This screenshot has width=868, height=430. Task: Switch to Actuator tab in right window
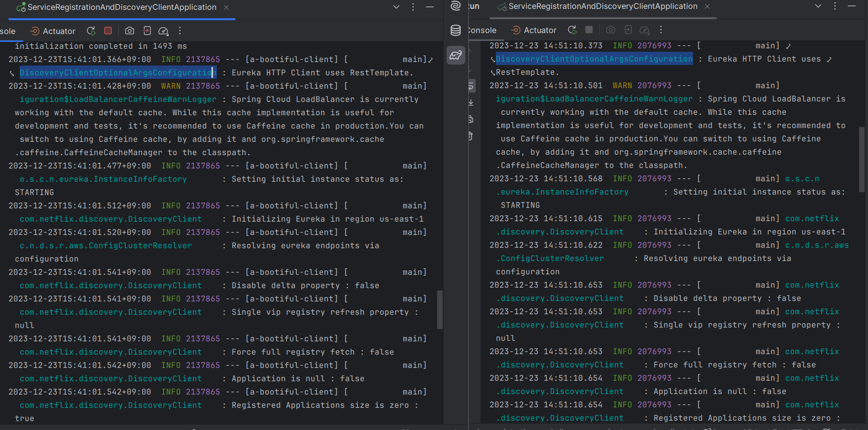coord(534,30)
